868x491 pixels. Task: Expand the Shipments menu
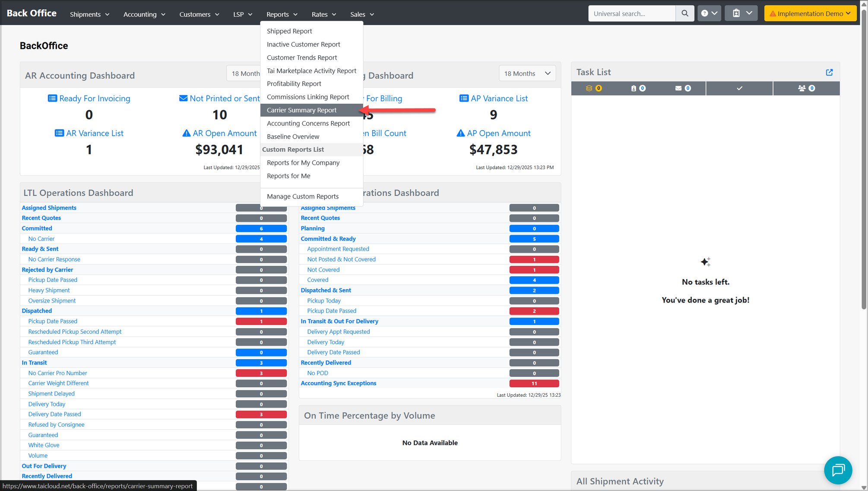click(x=89, y=14)
